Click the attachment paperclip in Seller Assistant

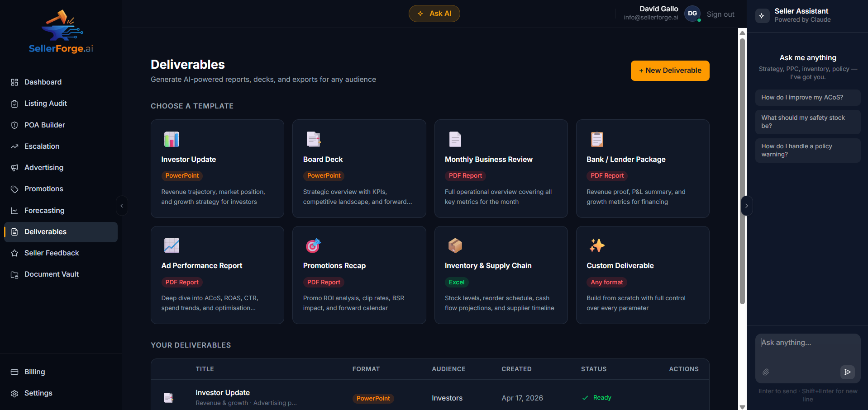pos(766,372)
